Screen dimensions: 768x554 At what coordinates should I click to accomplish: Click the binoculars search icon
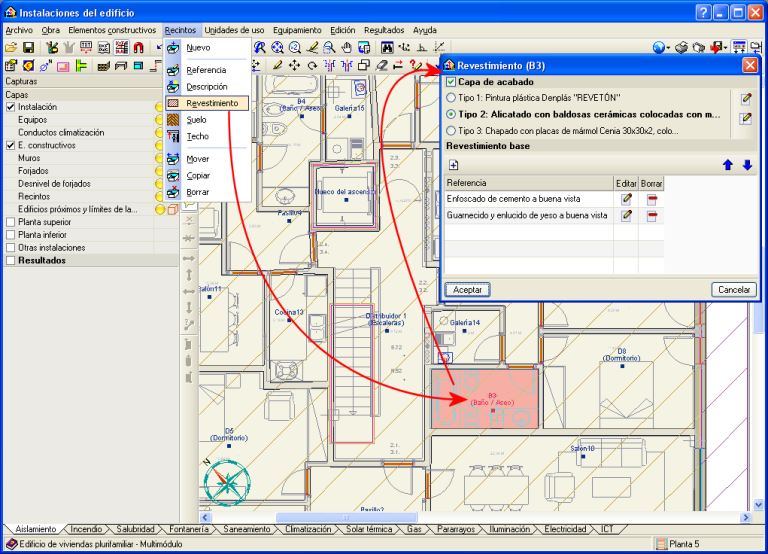[x=387, y=48]
